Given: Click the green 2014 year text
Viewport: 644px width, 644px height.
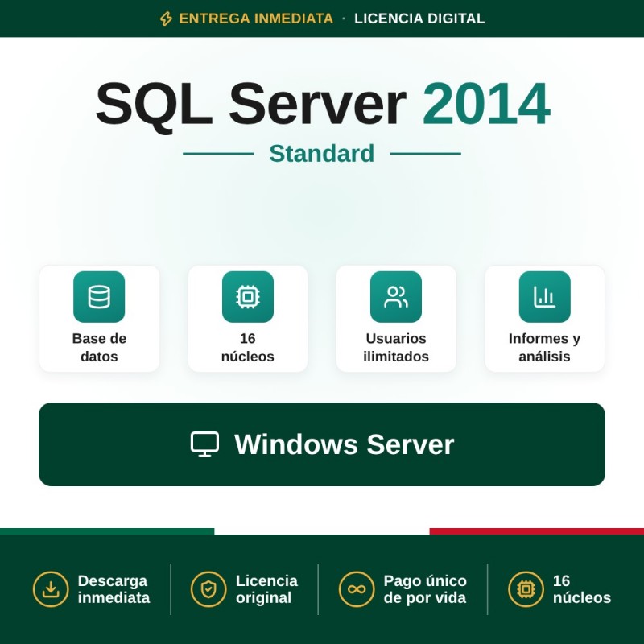Looking at the screenshot, I should pyautogui.click(x=486, y=104).
